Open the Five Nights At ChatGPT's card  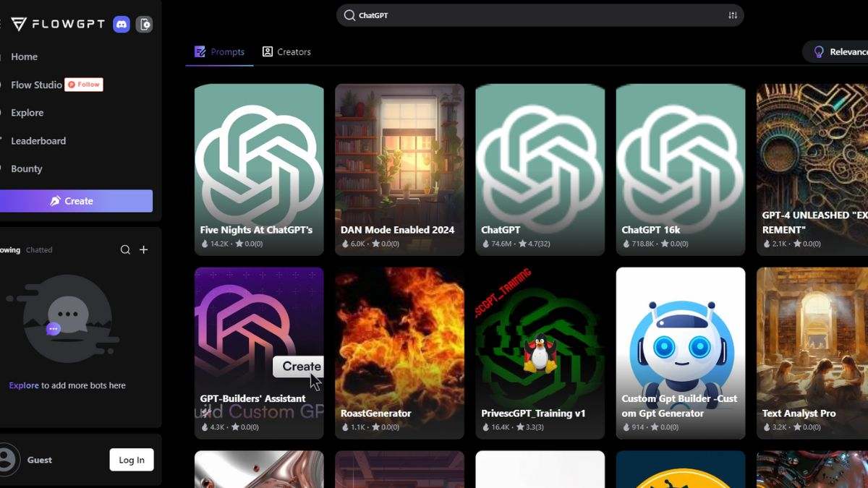click(259, 170)
